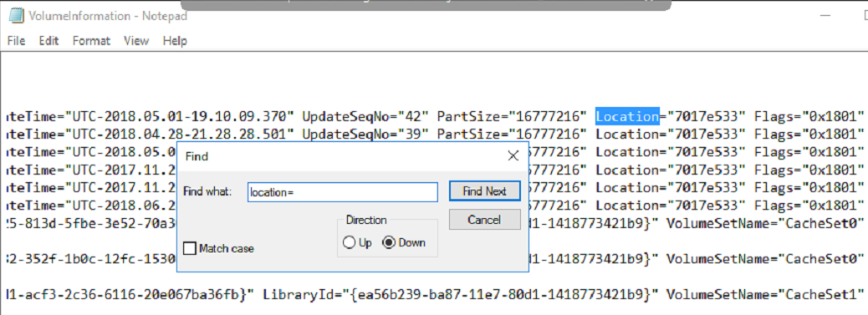The height and width of the screenshot is (315, 868).
Task: Click the Notepad document icon in the title bar
Action: point(17,16)
